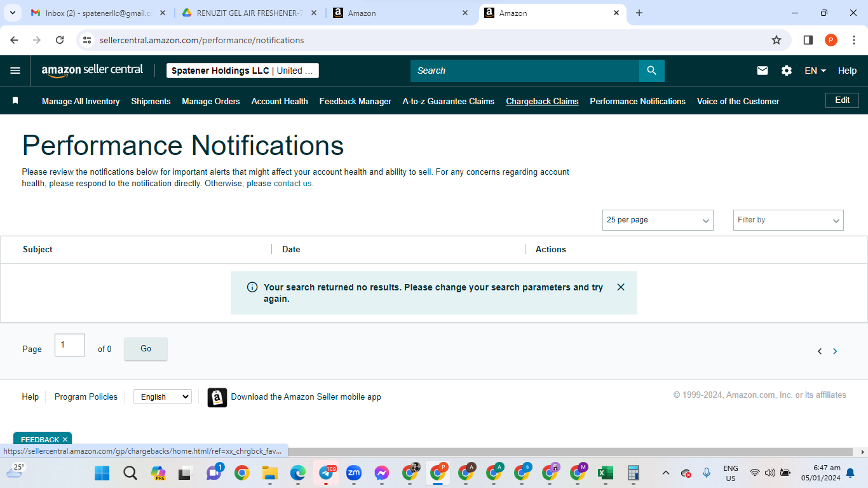This screenshot has width=868, height=488.
Task: Dismiss the no results alert
Action: 621,287
